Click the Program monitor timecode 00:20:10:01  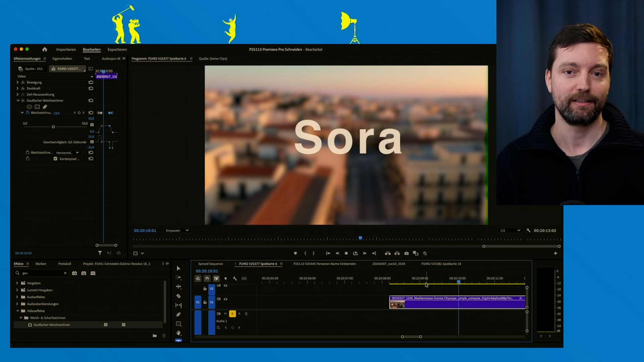coord(145,231)
